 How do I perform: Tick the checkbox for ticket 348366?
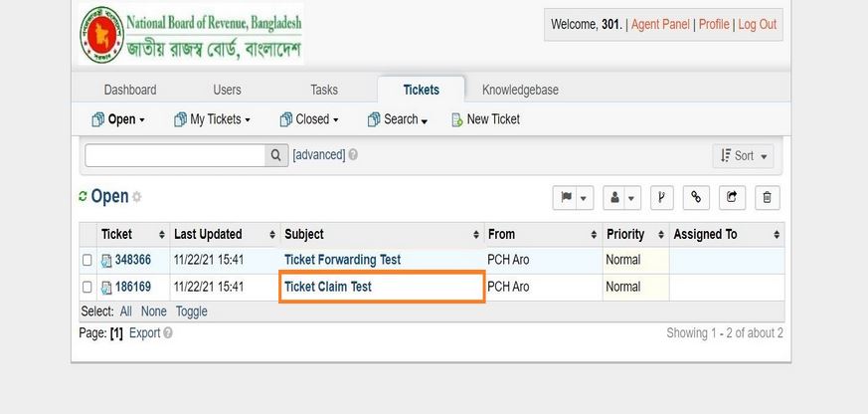pyautogui.click(x=87, y=260)
